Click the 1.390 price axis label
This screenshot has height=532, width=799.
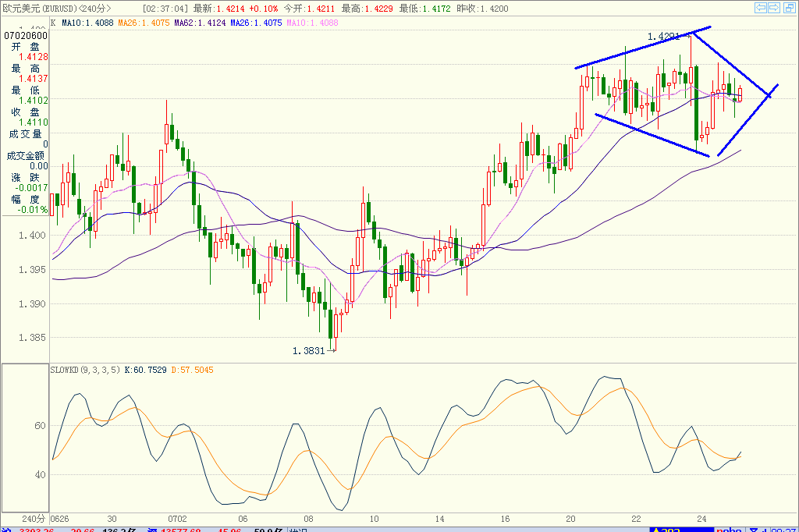point(32,303)
